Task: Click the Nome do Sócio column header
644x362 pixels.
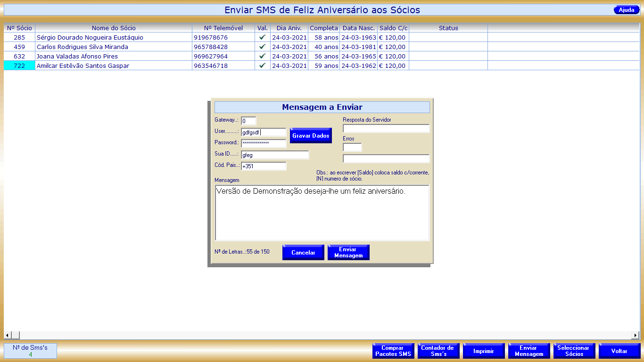Action: coord(114,28)
